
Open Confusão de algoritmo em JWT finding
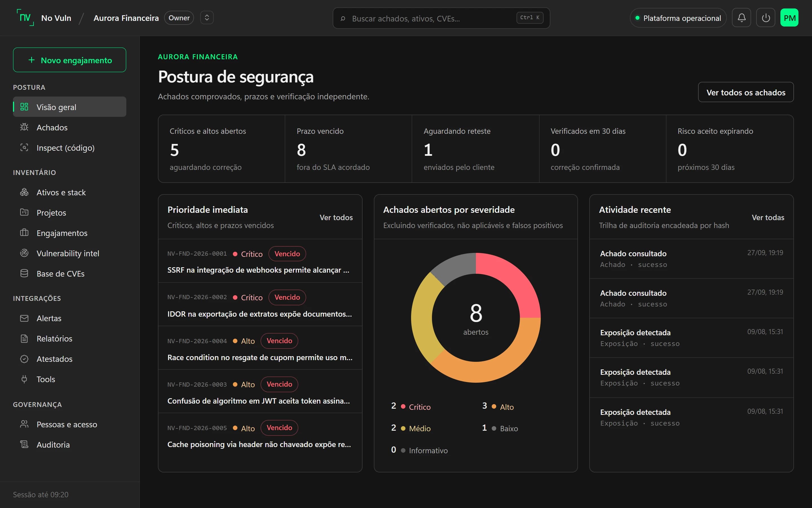pos(260,391)
